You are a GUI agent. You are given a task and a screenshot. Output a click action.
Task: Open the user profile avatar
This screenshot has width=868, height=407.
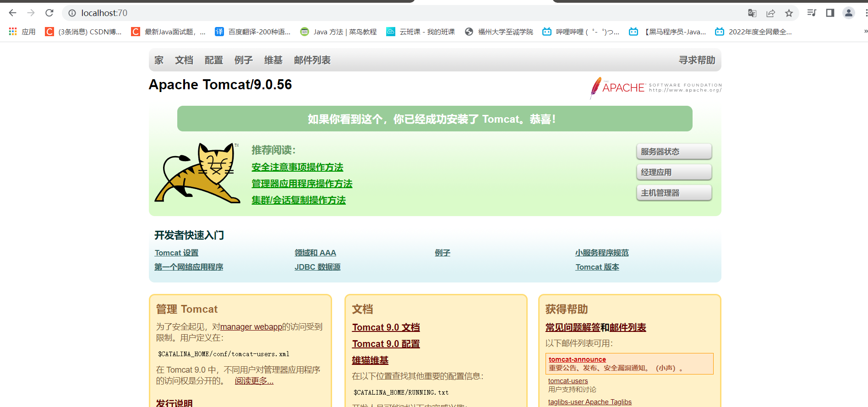coord(849,13)
